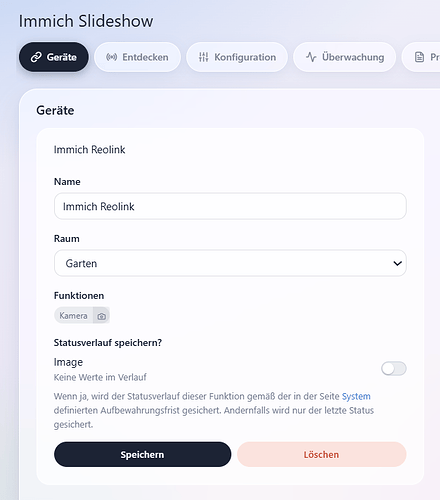Save changes with the Speichern button
Viewport: 440px width, 500px height.
pos(142,454)
